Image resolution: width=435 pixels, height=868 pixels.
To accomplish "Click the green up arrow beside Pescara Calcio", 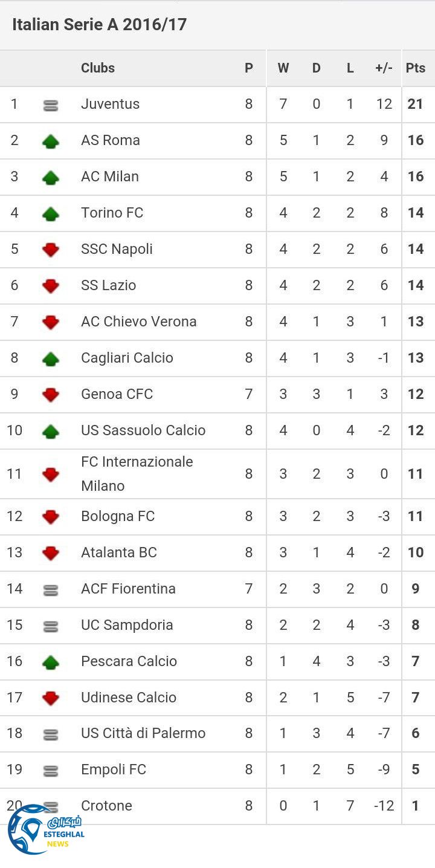I will point(51,662).
